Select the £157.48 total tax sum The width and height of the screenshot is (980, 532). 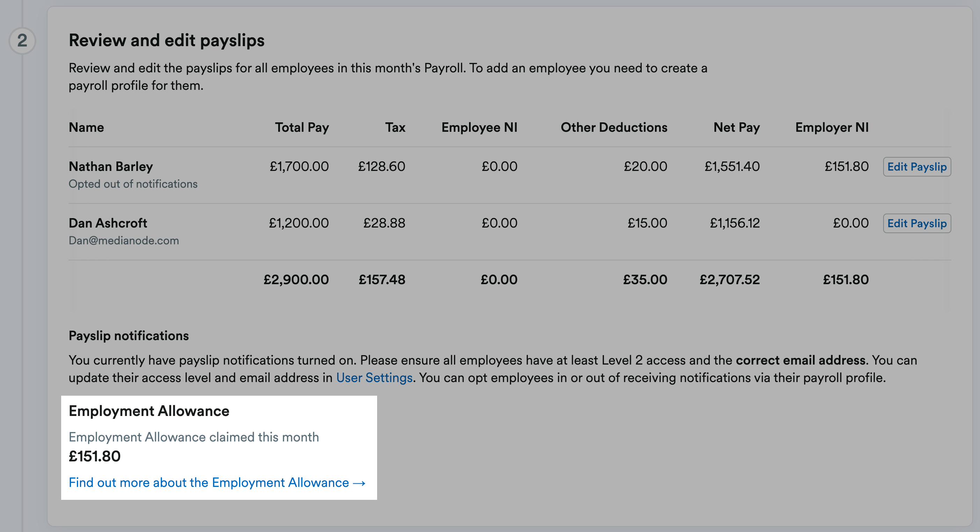click(382, 280)
